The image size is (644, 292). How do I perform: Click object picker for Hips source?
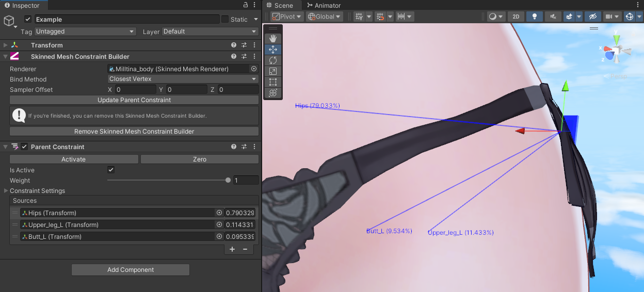219,213
